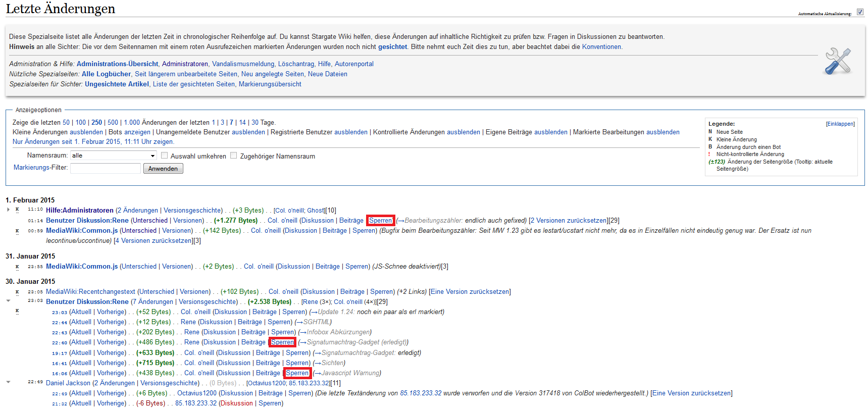This screenshot has height=409, width=868.
Task: Click the K marker beside Hilfe:Administratoren
Action: point(17,210)
